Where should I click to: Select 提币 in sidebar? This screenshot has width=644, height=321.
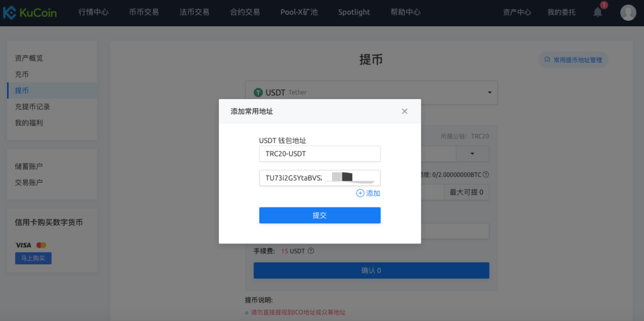tap(52, 91)
